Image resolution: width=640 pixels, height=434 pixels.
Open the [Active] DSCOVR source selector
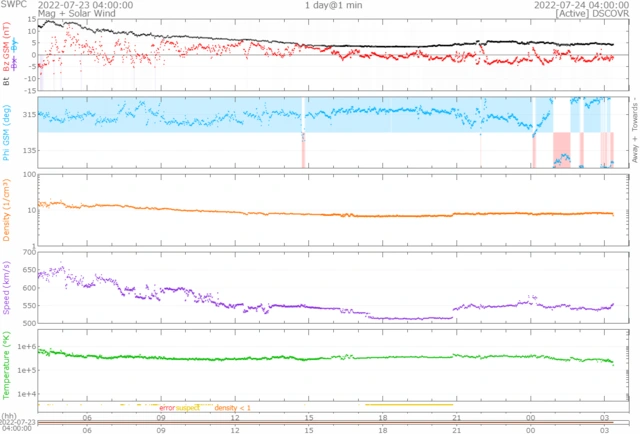(592, 13)
